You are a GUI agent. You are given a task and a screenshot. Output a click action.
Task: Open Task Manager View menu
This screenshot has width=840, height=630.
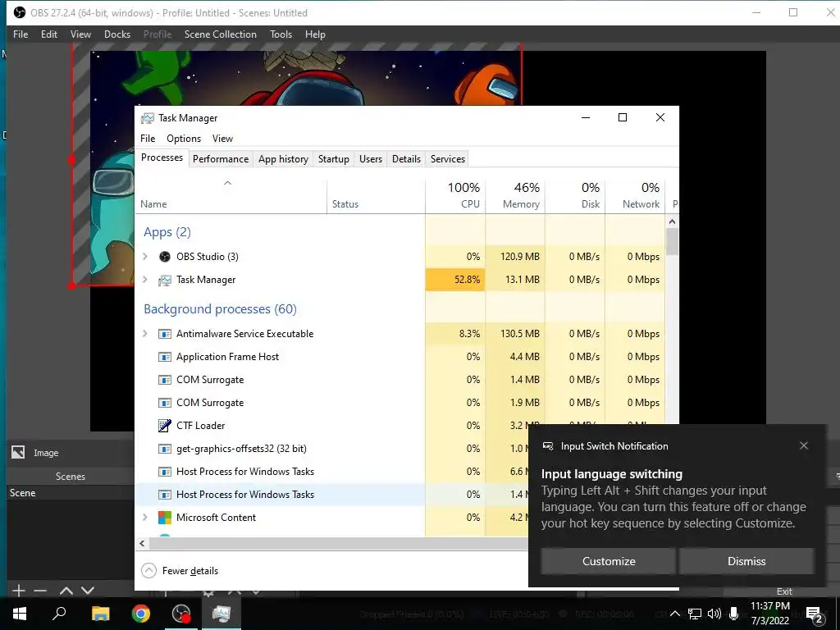coord(222,138)
